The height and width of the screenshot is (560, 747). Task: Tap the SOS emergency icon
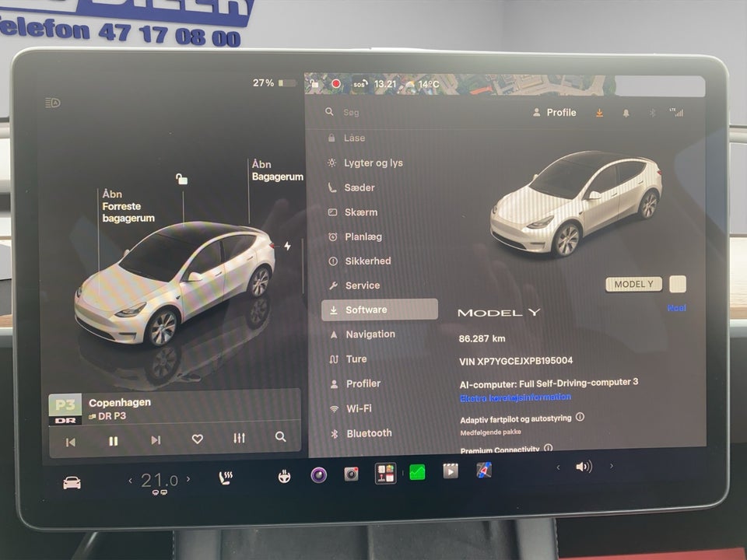click(x=359, y=84)
